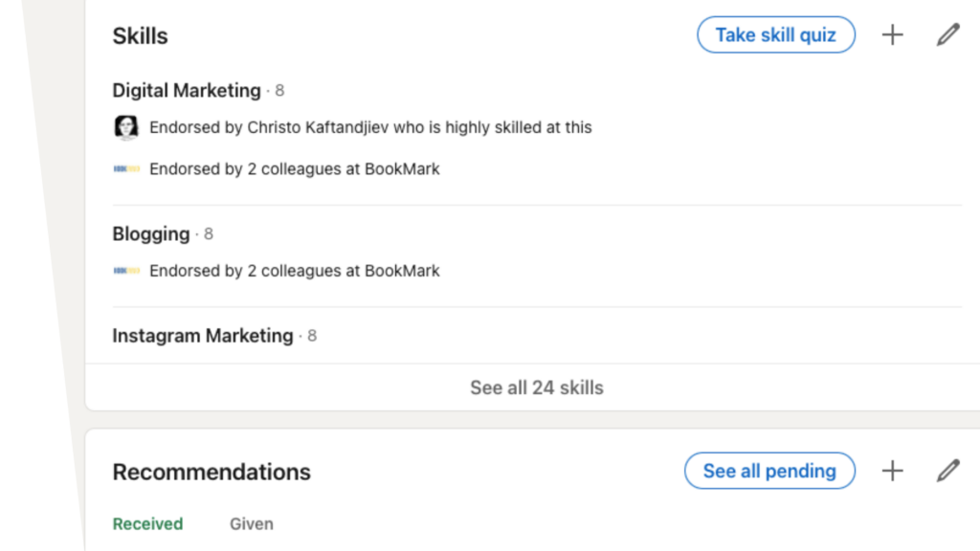The height and width of the screenshot is (551, 980).
Task: Open Christo Kaftandjiev's profile photo
Action: click(x=126, y=127)
